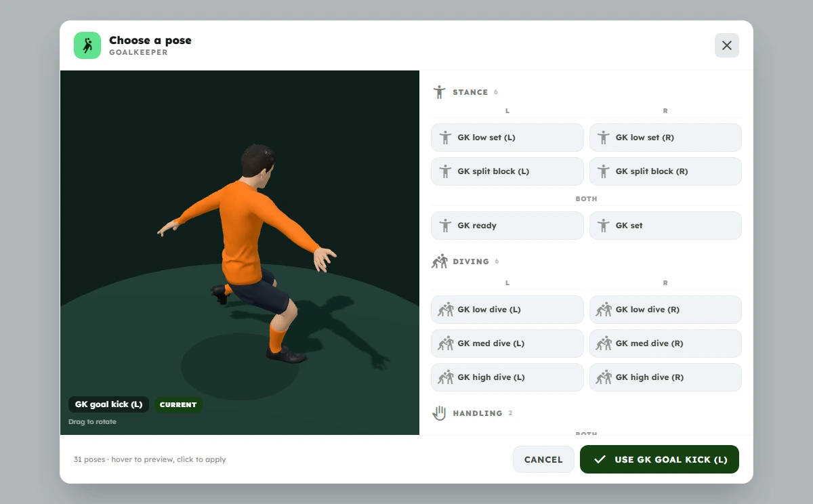Viewport: 813px width, 504px height.
Task: Click the Diving section icon
Action: pos(440,261)
